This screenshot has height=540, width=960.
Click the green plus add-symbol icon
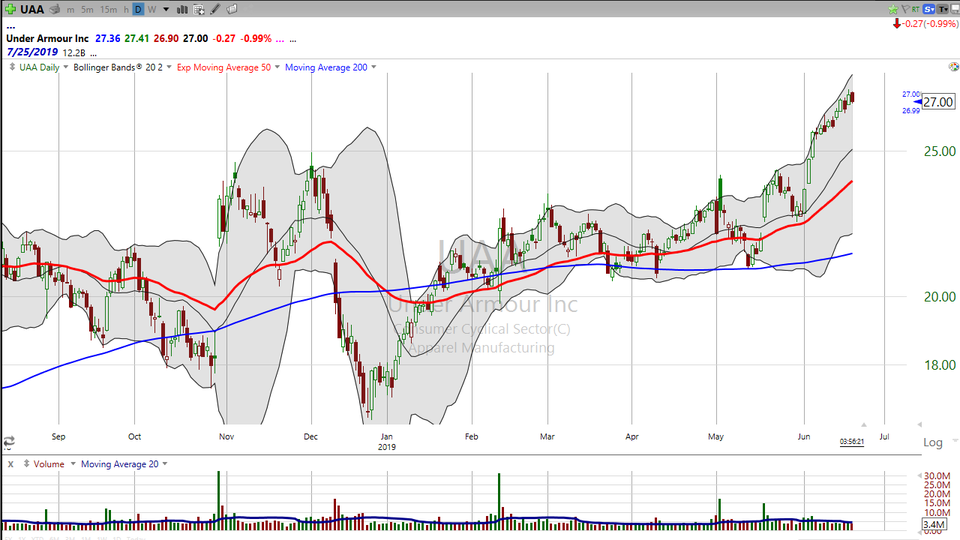point(10,9)
